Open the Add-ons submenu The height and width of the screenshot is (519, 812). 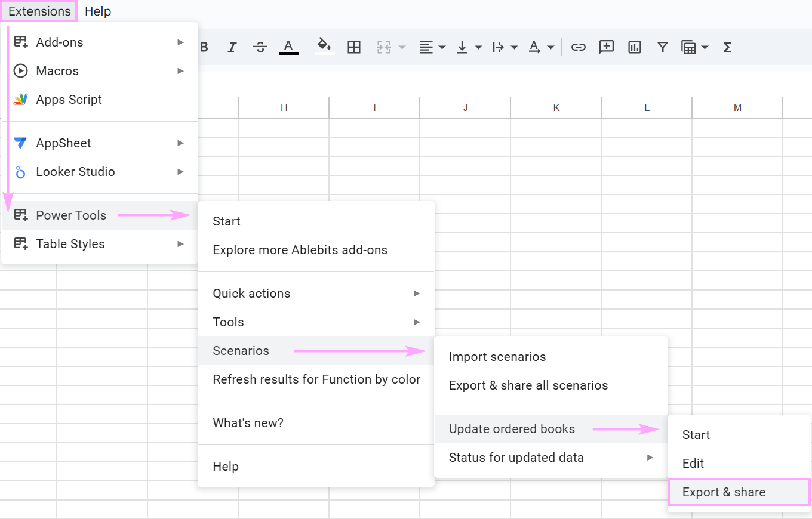100,42
